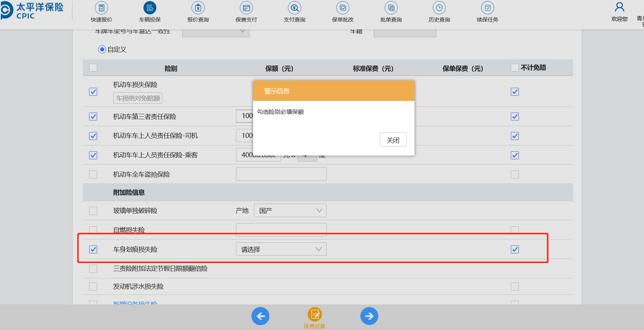
Task: Toggle 不计免赔 for 车上人员责任保险-司机 row
Action: (515, 136)
